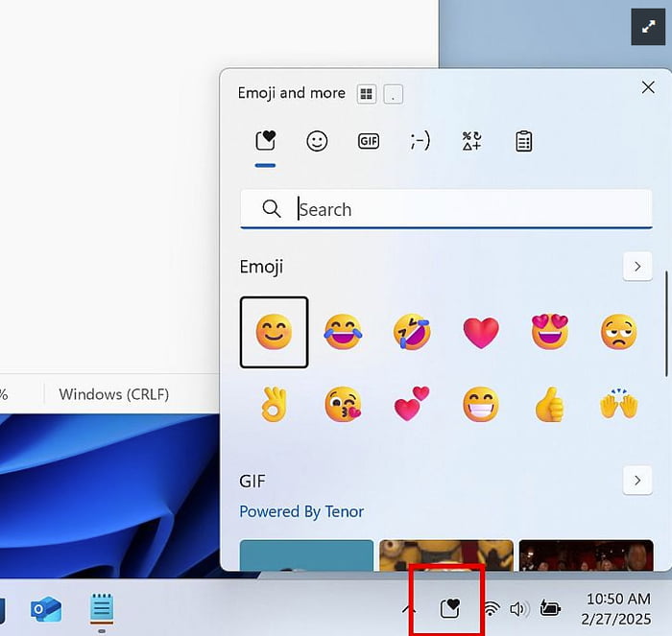Insert the tears of joy emoji
This screenshot has height=636, width=672.
[343, 332]
